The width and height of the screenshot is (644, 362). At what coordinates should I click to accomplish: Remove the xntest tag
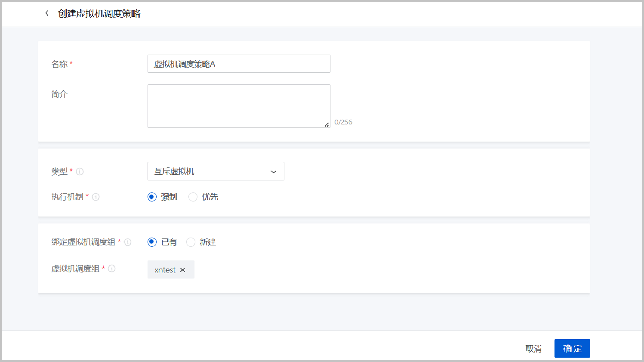click(182, 270)
